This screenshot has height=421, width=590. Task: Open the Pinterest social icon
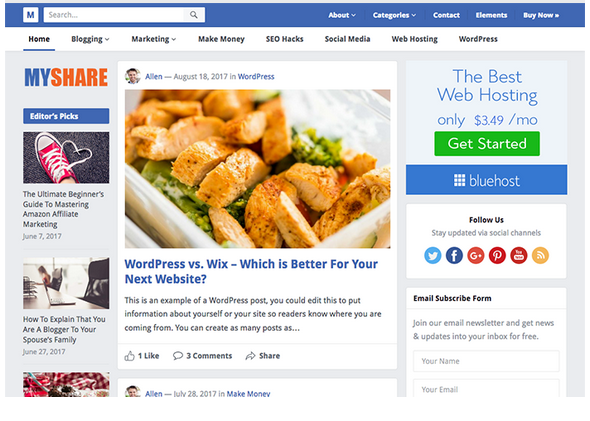497,255
